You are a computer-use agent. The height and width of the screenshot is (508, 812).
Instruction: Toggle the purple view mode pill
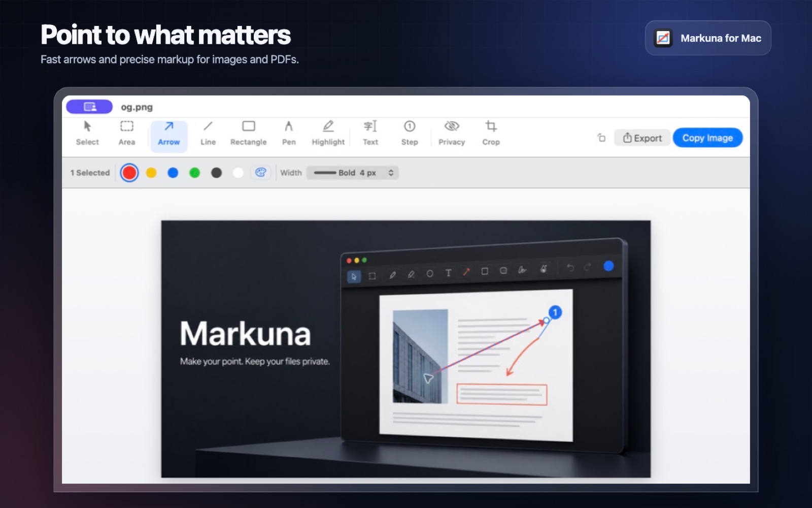(x=89, y=107)
